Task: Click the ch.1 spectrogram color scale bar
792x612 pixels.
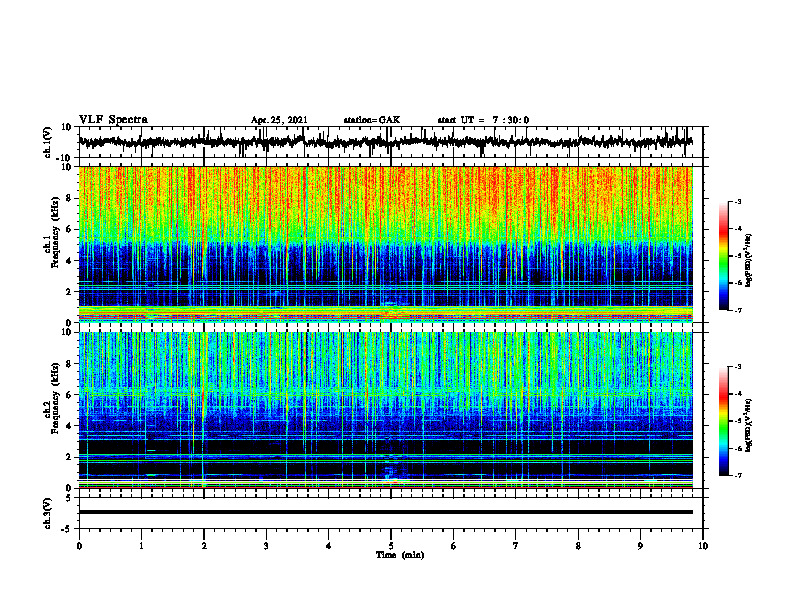Action: [x=723, y=256]
